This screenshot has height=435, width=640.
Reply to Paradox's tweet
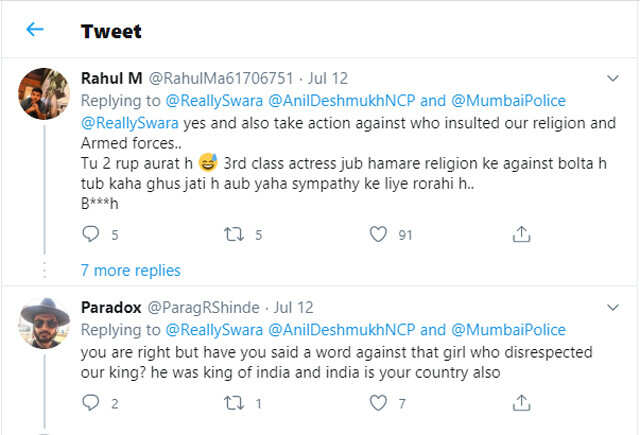[91, 403]
